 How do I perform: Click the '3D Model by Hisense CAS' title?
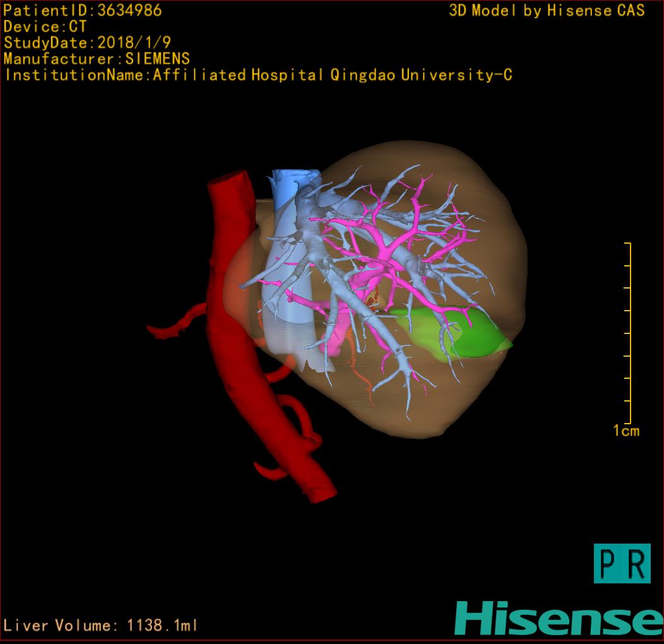(x=547, y=11)
